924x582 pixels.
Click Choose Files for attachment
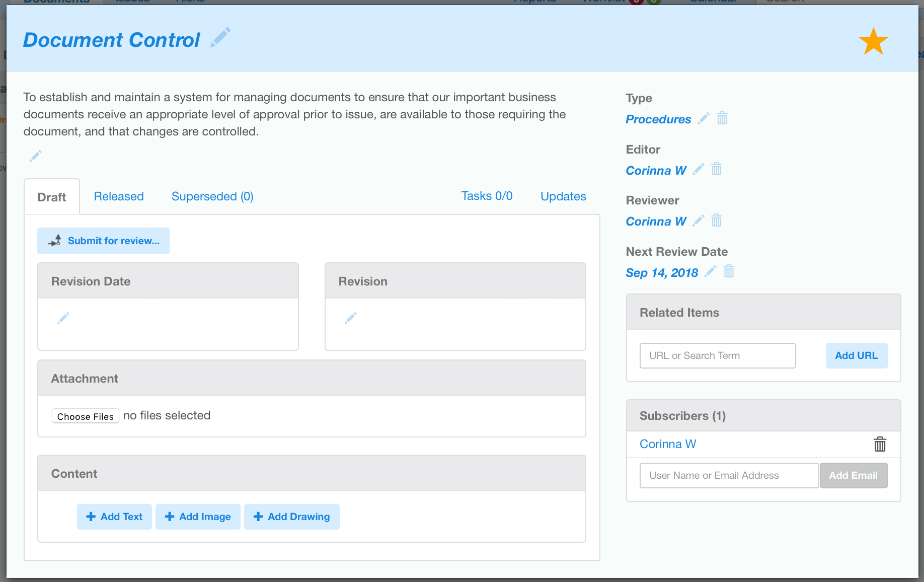coord(86,416)
